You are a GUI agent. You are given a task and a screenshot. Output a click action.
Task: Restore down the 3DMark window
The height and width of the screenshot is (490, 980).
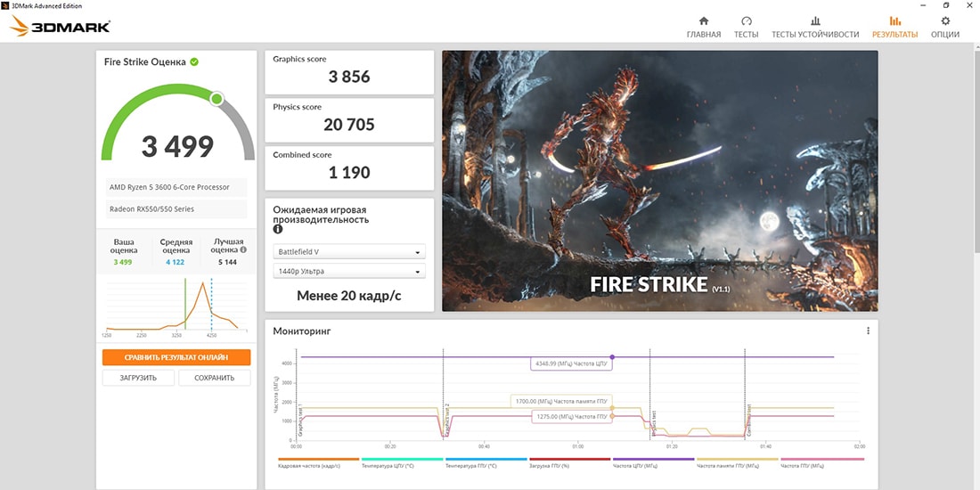click(x=946, y=5)
